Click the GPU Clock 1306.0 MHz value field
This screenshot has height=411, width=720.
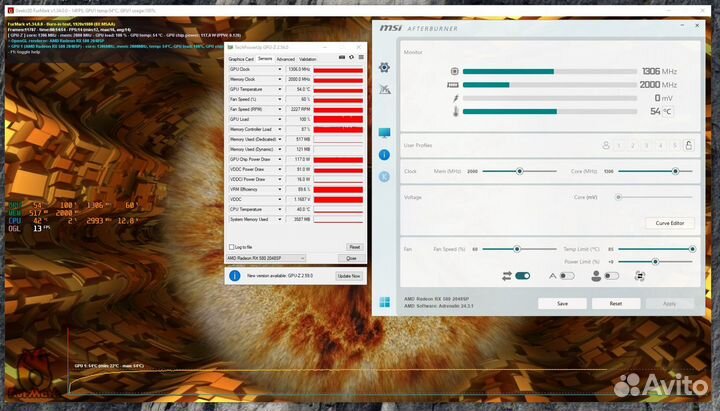[x=298, y=69]
